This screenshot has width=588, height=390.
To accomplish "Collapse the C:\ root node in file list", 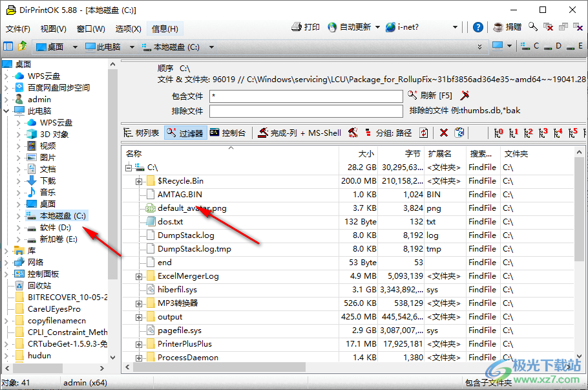I will click(x=129, y=168).
